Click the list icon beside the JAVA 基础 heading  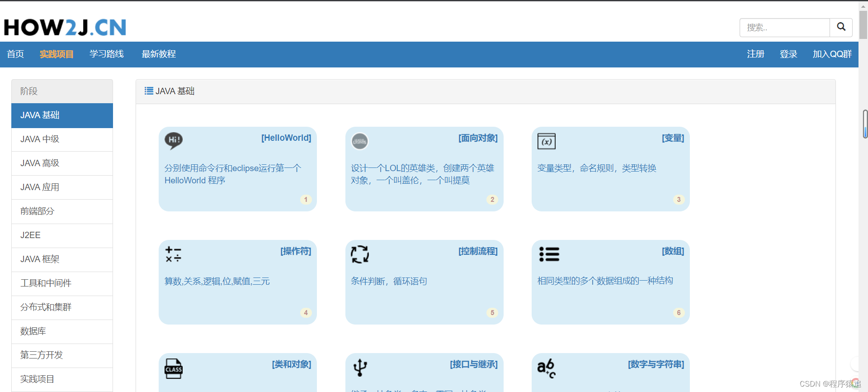coord(149,91)
